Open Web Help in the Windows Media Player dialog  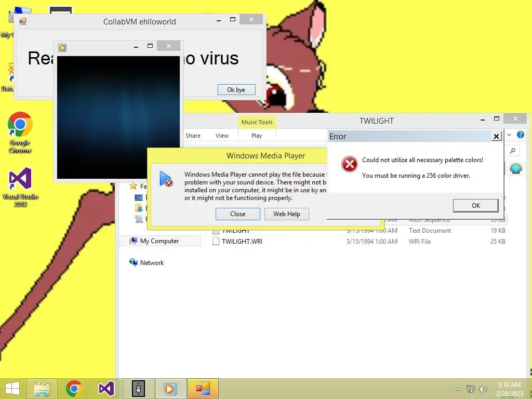[287, 214]
